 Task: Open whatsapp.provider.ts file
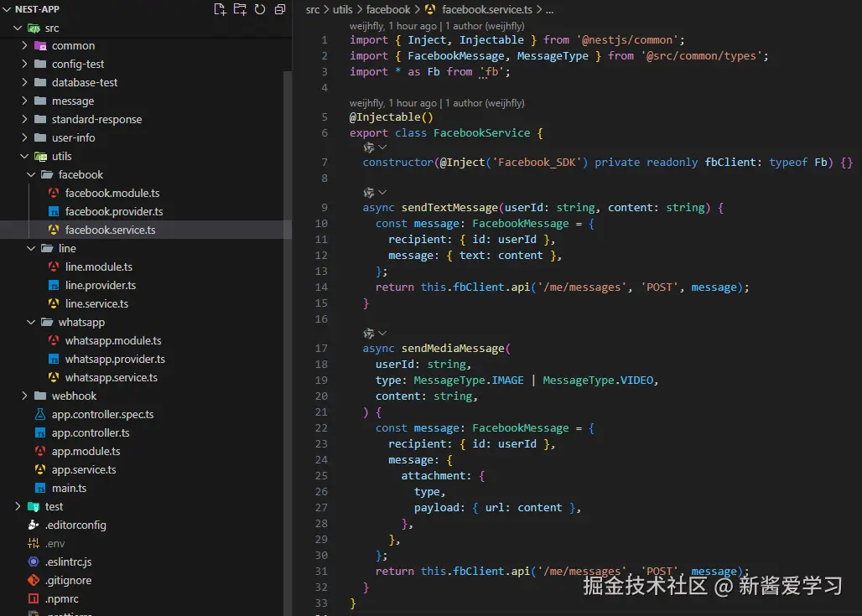115,359
